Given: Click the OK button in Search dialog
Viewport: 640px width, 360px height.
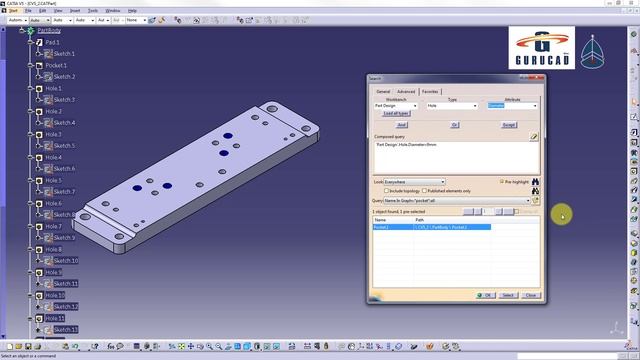Looking at the screenshot, I should 485,295.
